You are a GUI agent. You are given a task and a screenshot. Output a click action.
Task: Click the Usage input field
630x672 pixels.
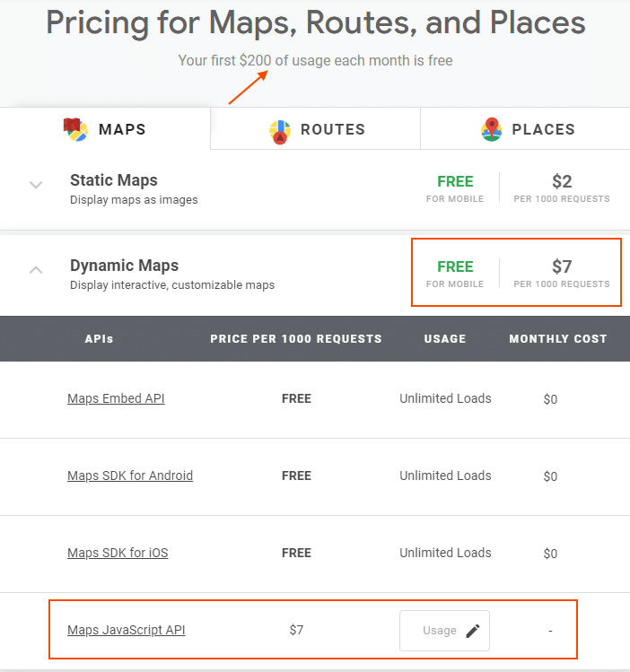pos(444,631)
